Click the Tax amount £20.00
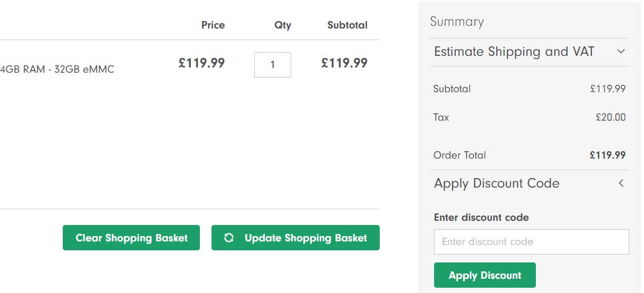Screen dimensions: 644x293 (x=610, y=117)
